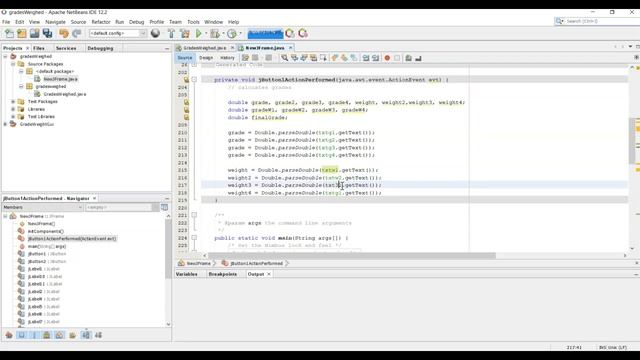Toggle Show Static Members filter in Navigator

click(x=34, y=335)
